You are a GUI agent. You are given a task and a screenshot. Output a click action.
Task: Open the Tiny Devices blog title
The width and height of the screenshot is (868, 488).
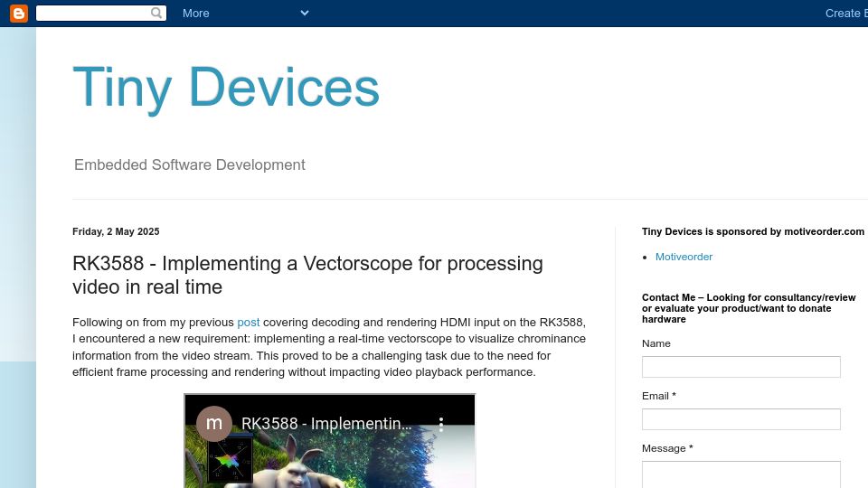(x=226, y=88)
